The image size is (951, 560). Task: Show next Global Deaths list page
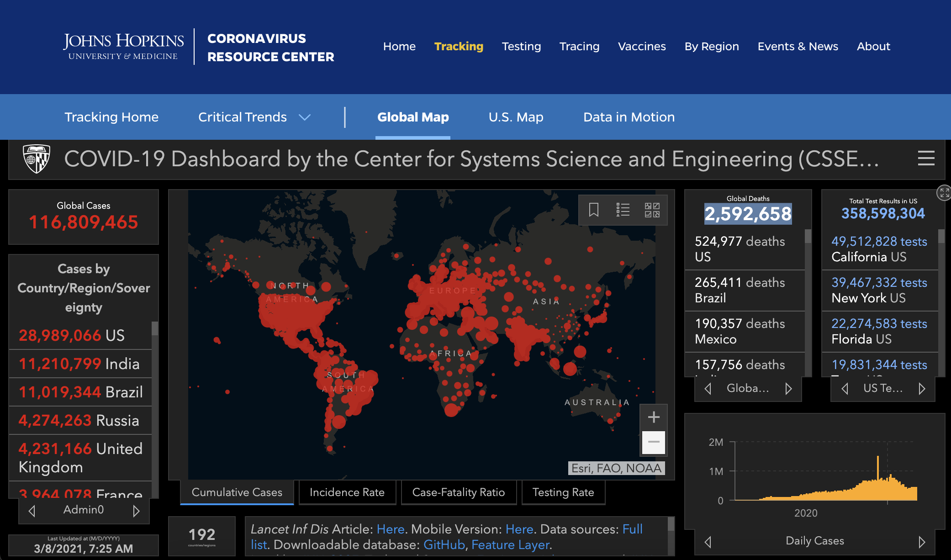(788, 389)
